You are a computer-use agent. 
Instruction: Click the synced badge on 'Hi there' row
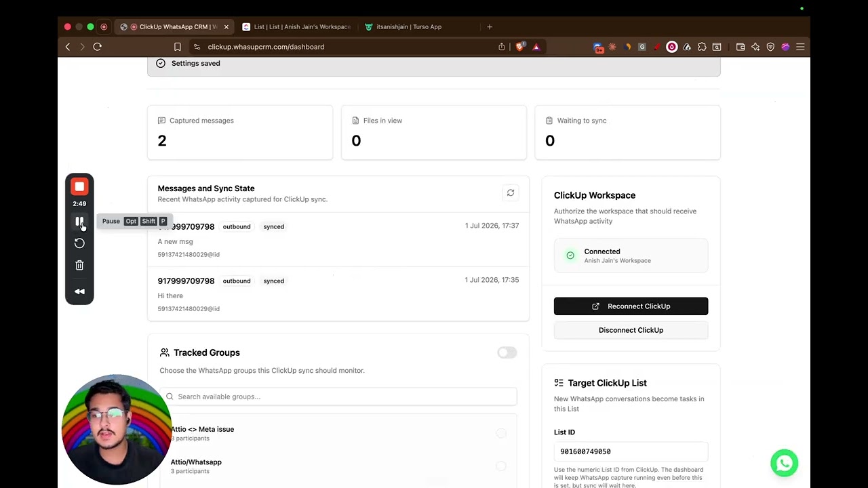click(x=274, y=281)
